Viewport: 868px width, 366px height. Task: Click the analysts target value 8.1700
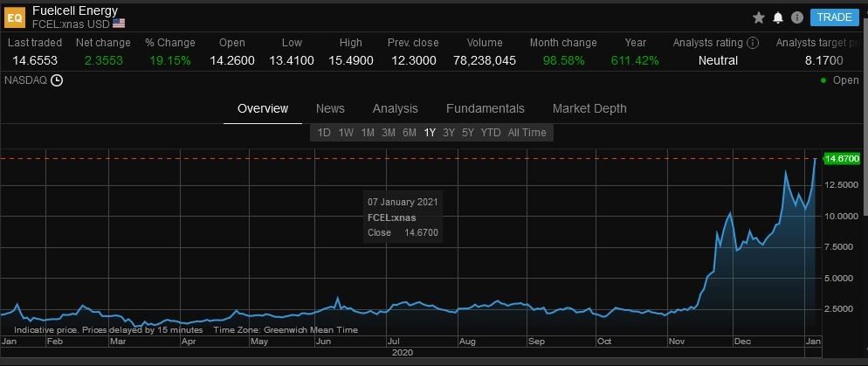pos(824,61)
